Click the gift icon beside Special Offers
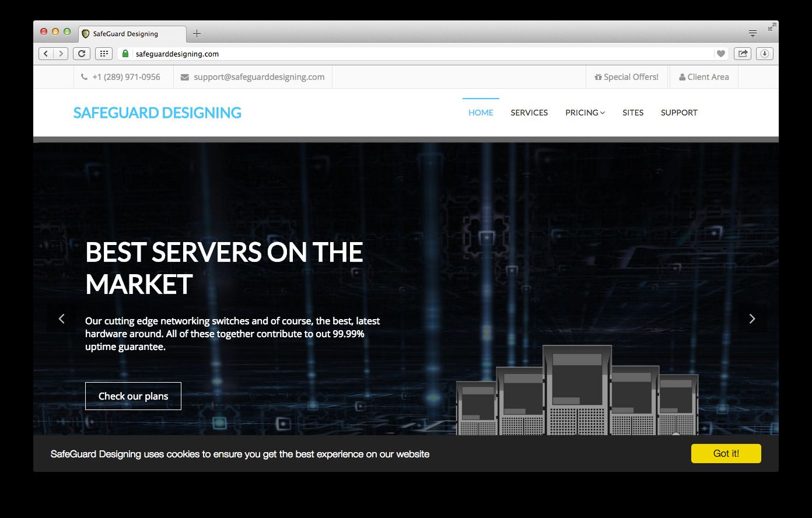Viewport: 812px width, 518px height. point(597,76)
